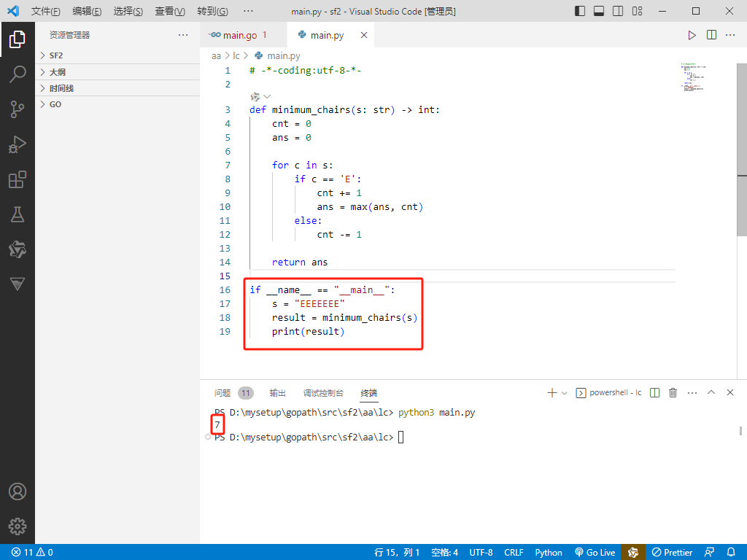Open the Search view

tap(18, 74)
